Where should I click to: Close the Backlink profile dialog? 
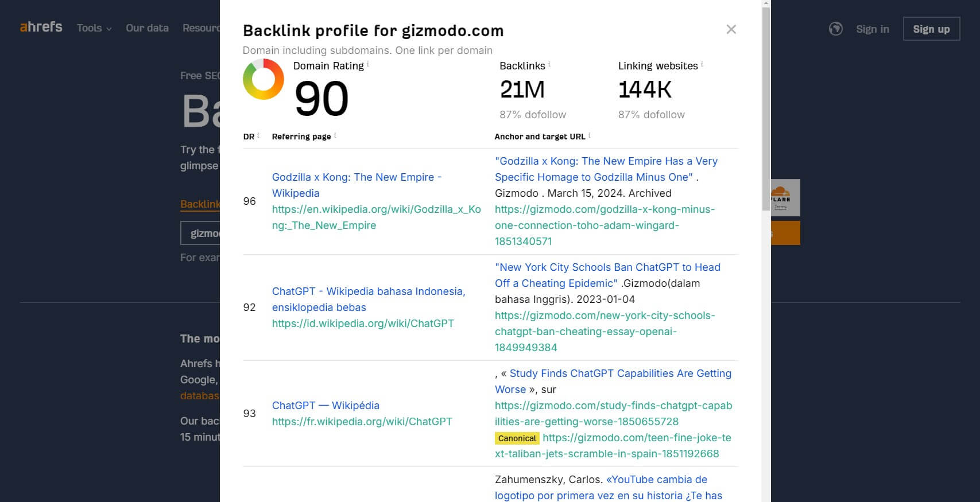(x=731, y=29)
